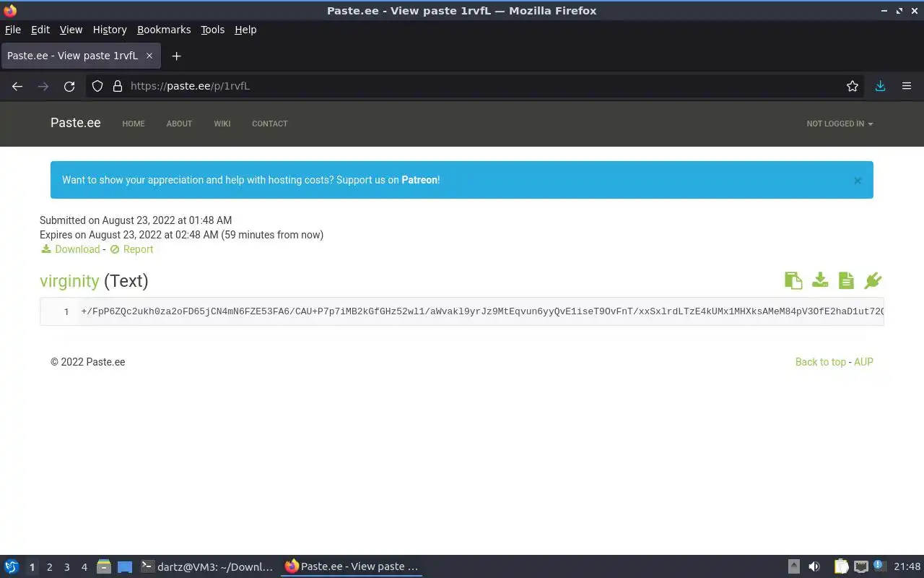
Task: Close the Paste.ee browser tab
Action: (x=149, y=56)
